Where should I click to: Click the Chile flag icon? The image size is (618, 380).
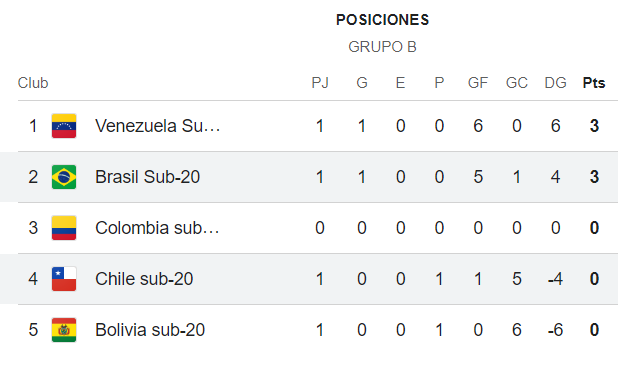click(64, 279)
